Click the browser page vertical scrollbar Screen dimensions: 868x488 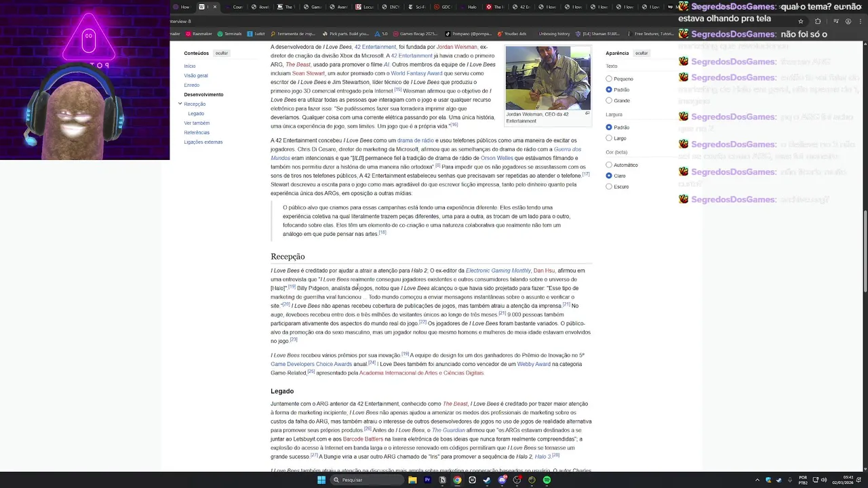[x=865, y=251]
